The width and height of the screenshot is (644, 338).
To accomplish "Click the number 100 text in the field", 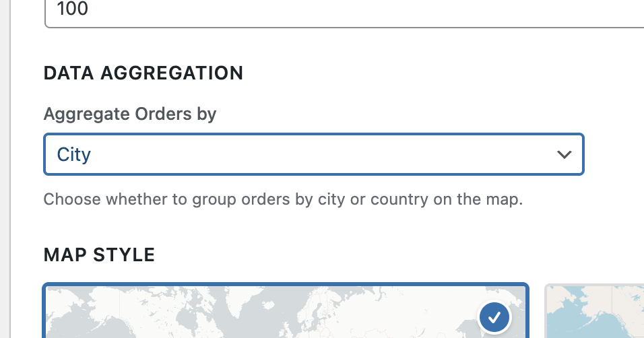I will tap(73, 9).
